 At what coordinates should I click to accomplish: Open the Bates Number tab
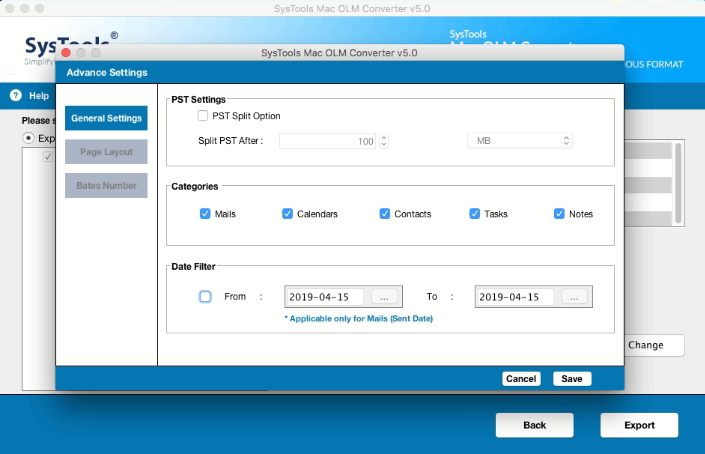pyautogui.click(x=106, y=186)
